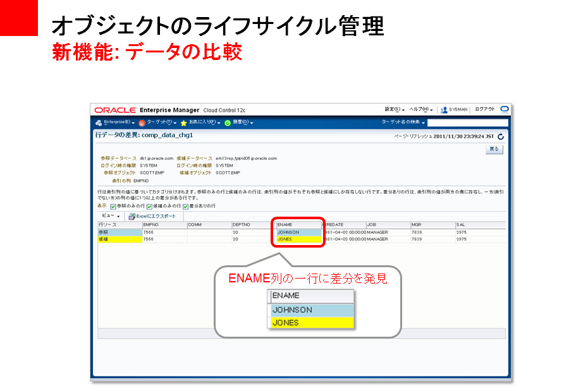Click SCOTT.EMP next to 参照オブジェクト
Viewport: 588px width, 391px height.
(152, 173)
